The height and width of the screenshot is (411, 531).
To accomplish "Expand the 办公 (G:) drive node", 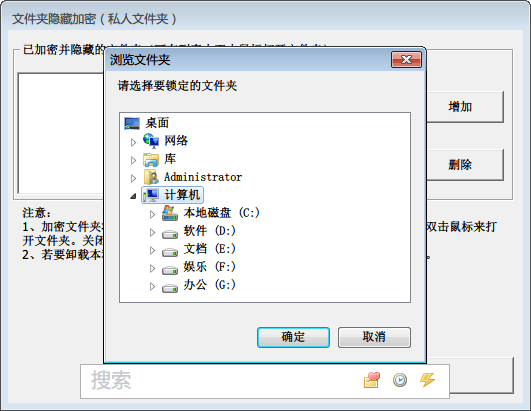I will coord(152,286).
